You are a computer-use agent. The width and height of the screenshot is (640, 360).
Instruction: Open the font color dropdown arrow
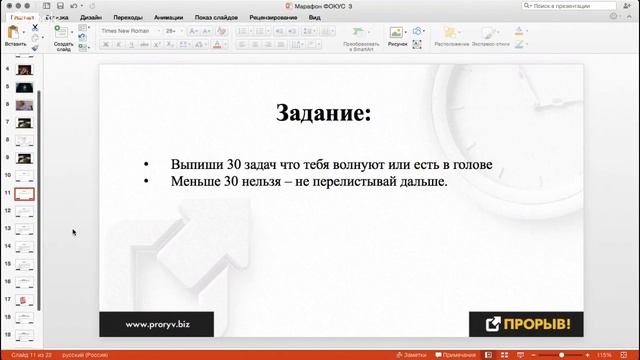[x=225, y=44]
